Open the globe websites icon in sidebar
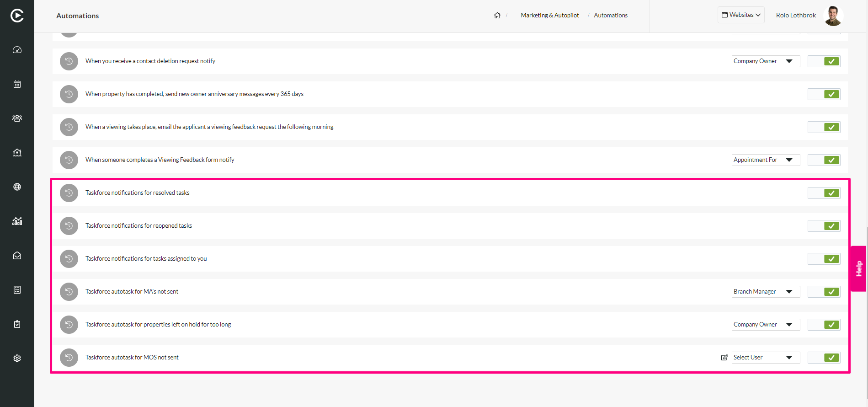Screen dimensions: 868x407 point(17,187)
